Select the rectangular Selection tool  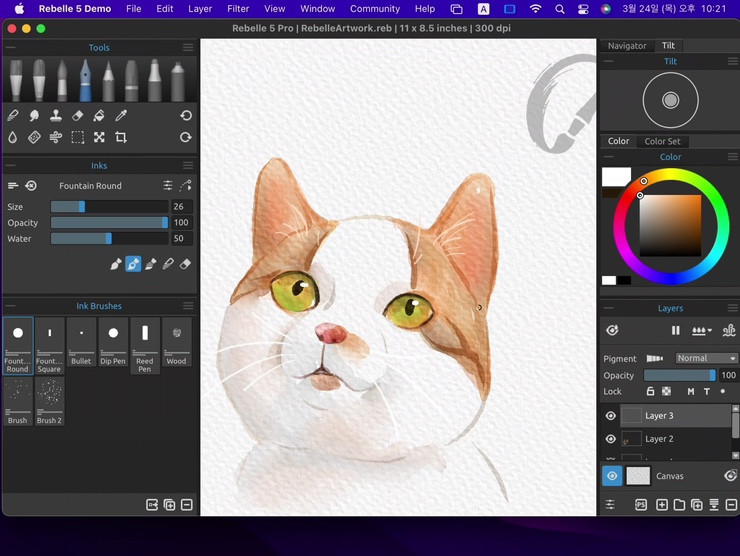(78, 137)
